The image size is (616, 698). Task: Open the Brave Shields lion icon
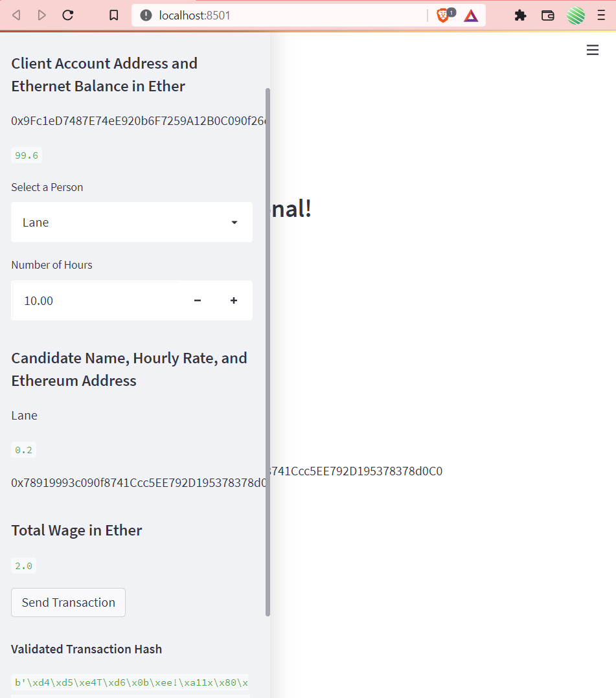(442, 15)
